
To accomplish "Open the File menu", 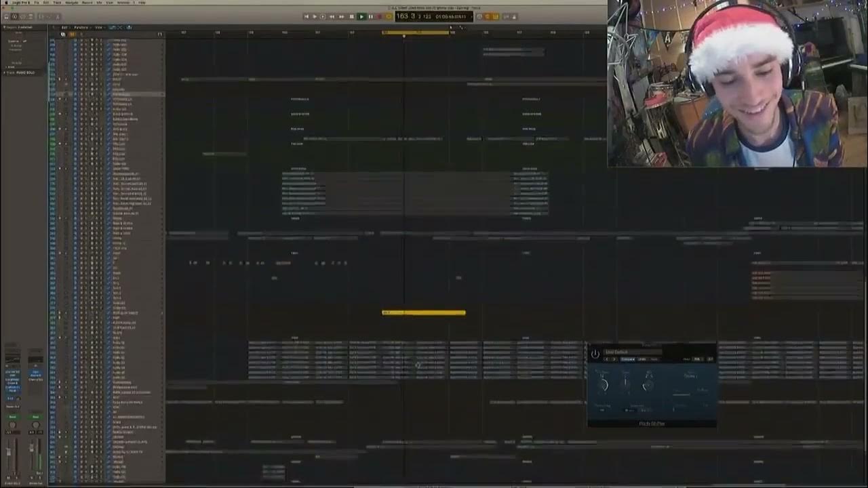I will click(x=37, y=3).
